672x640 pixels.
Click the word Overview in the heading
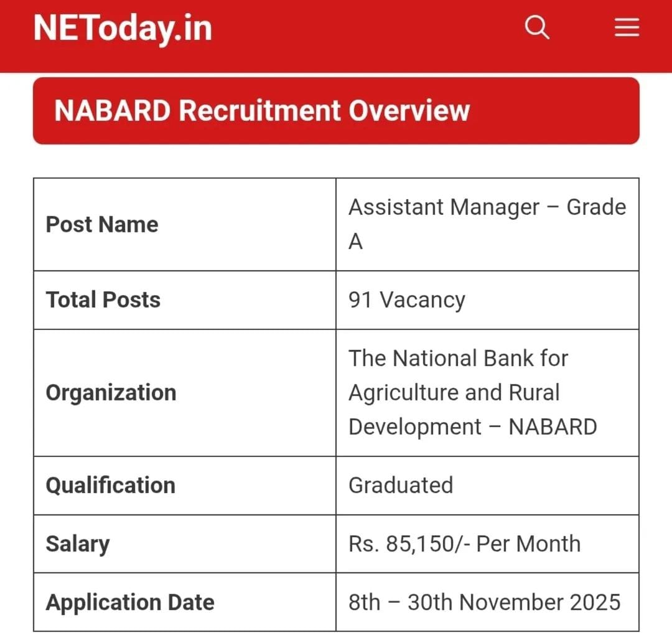point(409,111)
